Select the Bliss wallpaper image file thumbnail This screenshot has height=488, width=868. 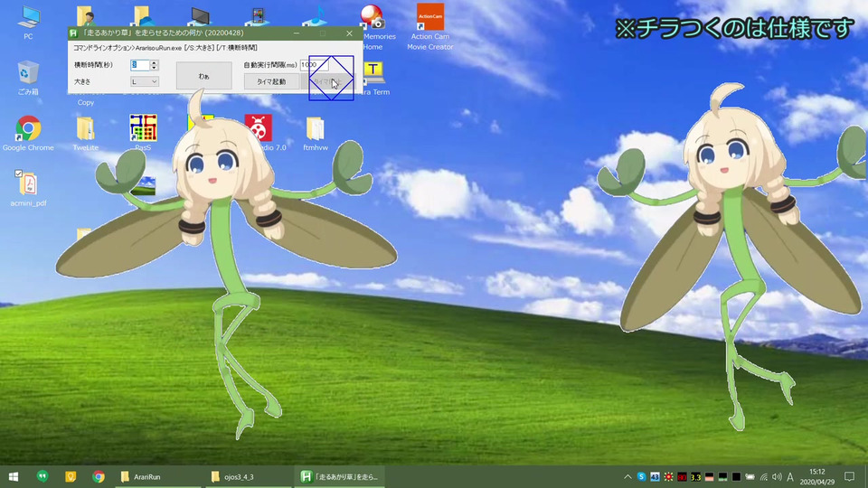(144, 186)
